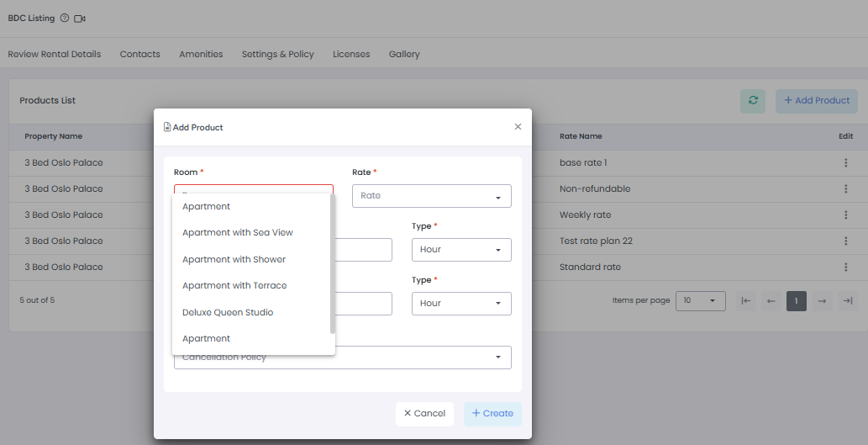Click base rate 1 cell

click(583, 163)
